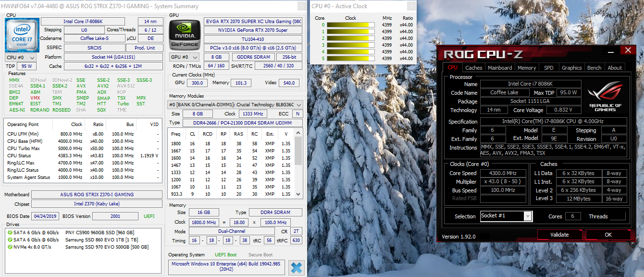
Task: Click the green check icon beside Samsung SSD 970 EVO
Action: (x=10, y=247)
